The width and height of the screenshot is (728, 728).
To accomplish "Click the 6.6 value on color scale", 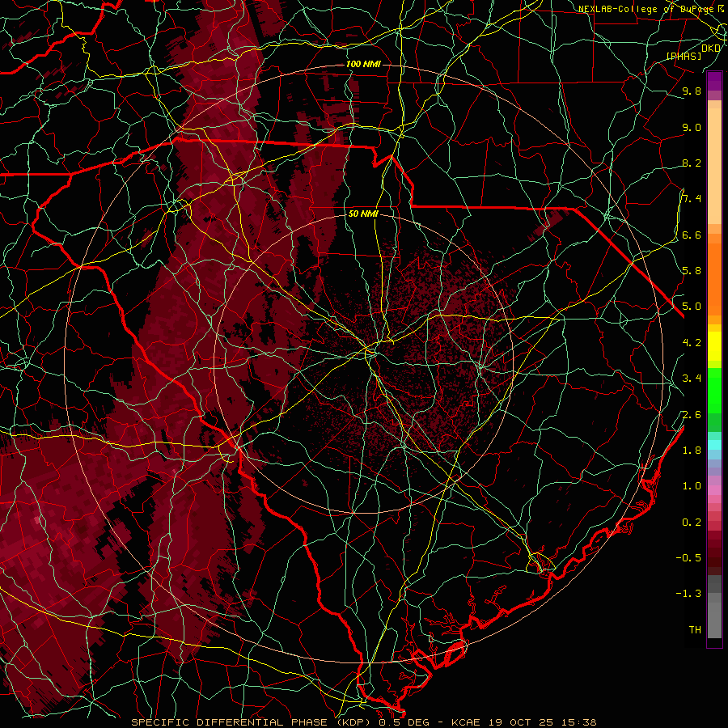I will 692,235.
